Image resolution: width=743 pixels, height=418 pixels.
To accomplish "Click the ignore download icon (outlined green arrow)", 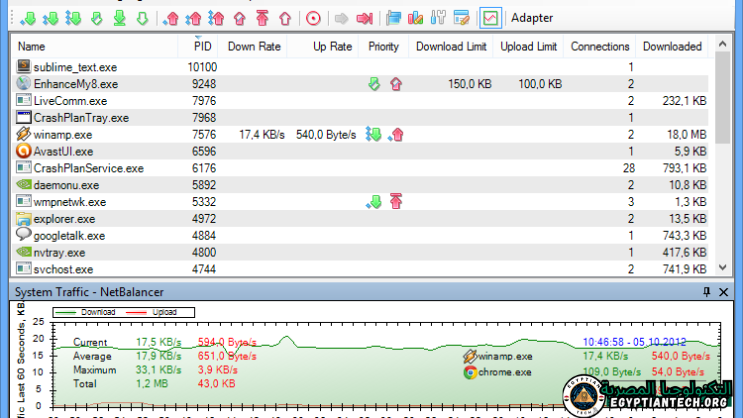I will click(142, 18).
